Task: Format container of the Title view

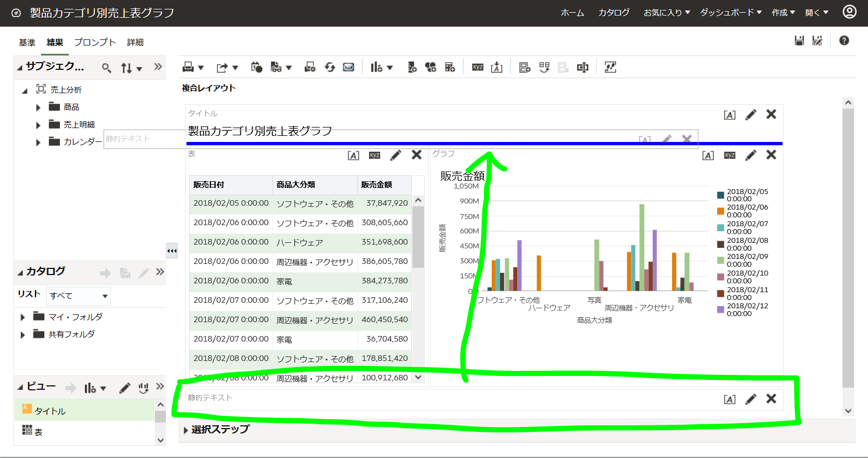Action: click(730, 115)
